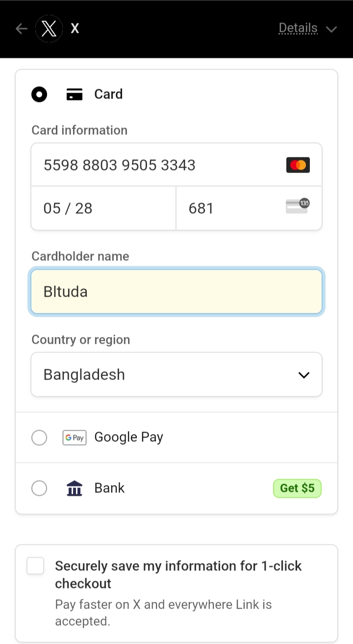Click the credit card icon beside Card
This screenshot has height=644, width=353.
point(74,94)
